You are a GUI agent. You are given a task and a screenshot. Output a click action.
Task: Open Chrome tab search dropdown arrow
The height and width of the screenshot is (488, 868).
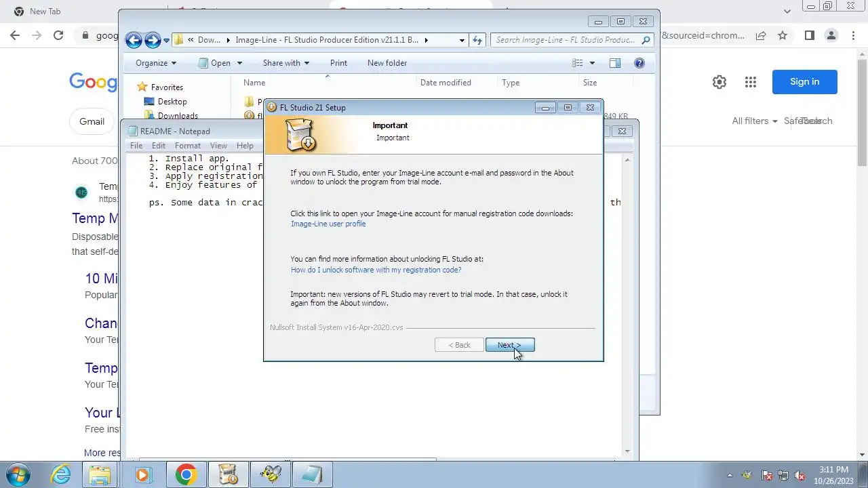pos(787,12)
